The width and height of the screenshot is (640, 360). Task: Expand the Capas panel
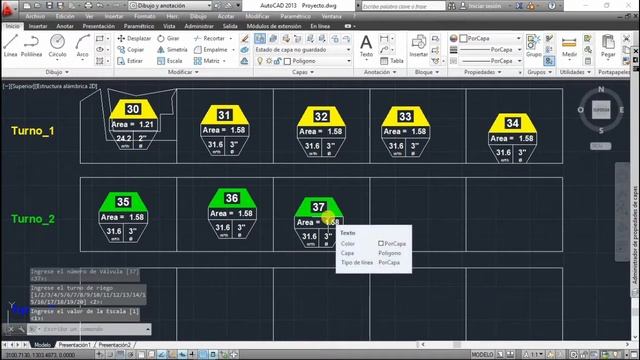(303, 72)
